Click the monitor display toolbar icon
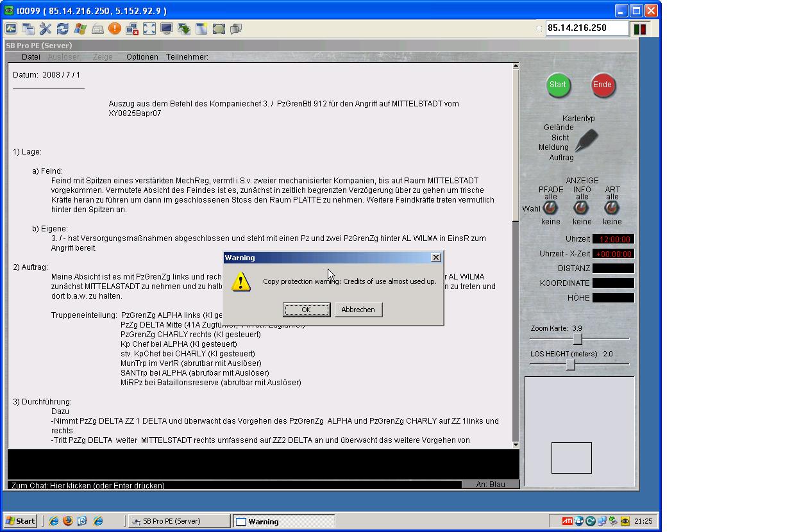The image size is (808, 532). [x=167, y=29]
